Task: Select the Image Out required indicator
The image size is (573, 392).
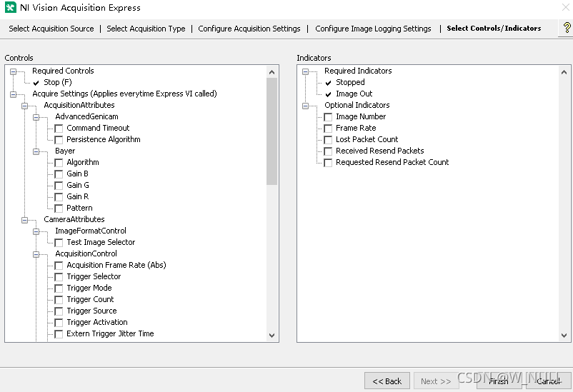Action: pos(354,94)
